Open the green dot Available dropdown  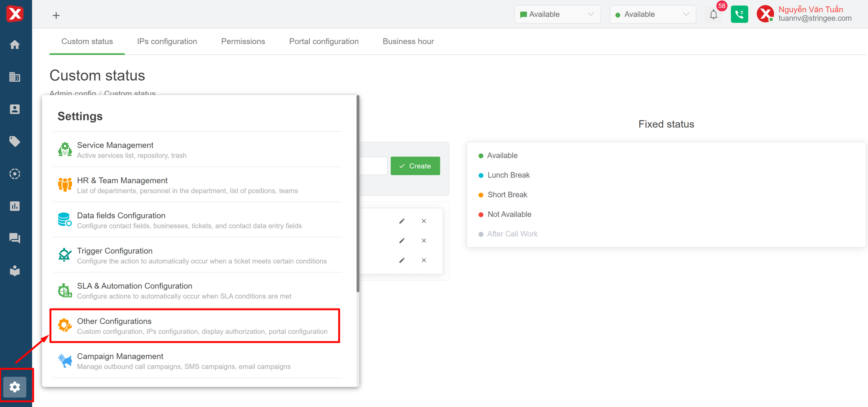652,15
